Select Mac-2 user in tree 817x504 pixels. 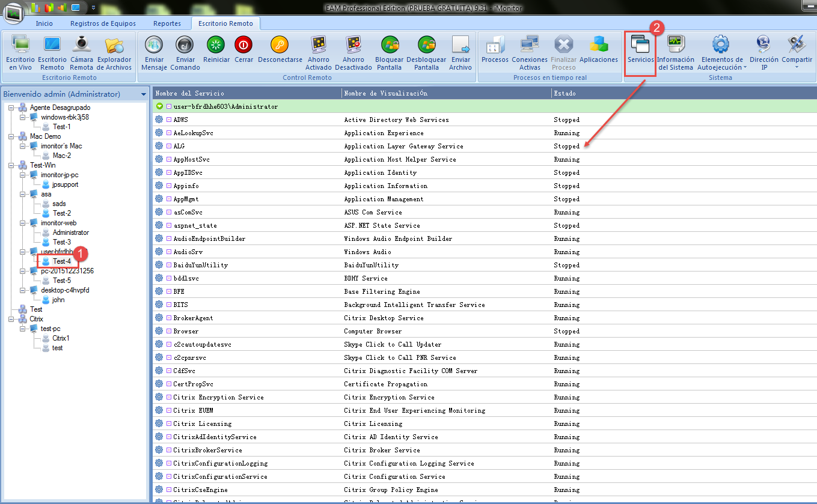[61, 156]
